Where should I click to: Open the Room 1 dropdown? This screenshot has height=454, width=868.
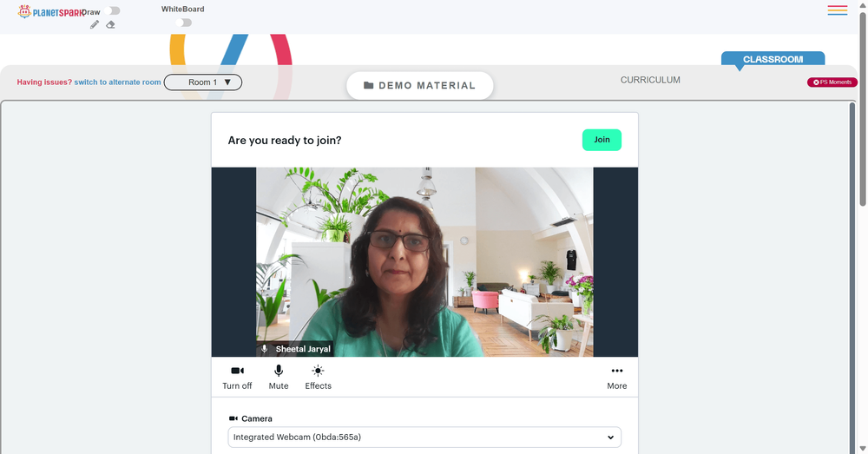[x=203, y=82]
